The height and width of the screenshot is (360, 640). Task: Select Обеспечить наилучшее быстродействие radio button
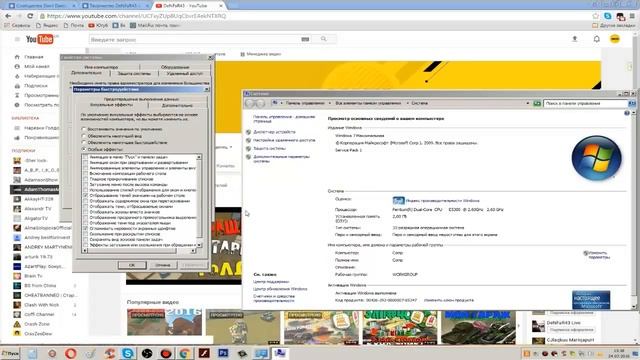pyautogui.click(x=84, y=142)
